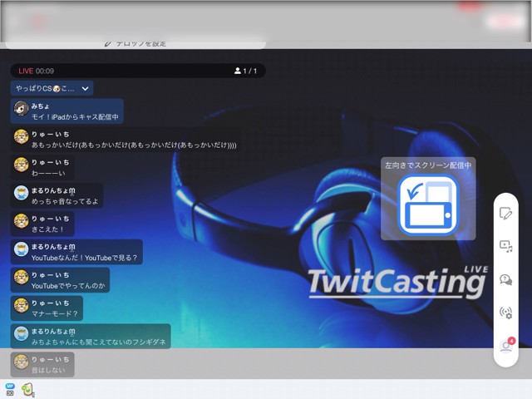Select comment 音はしない
Viewport: 532px width, 399px height.
tap(42, 365)
